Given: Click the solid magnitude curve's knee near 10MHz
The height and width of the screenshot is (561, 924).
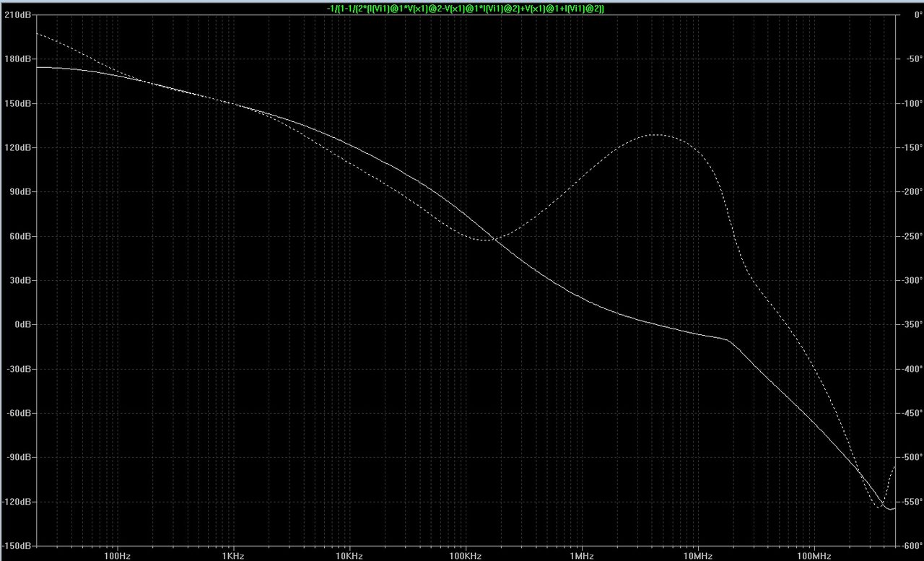Looking at the screenshot, I should coord(729,339).
